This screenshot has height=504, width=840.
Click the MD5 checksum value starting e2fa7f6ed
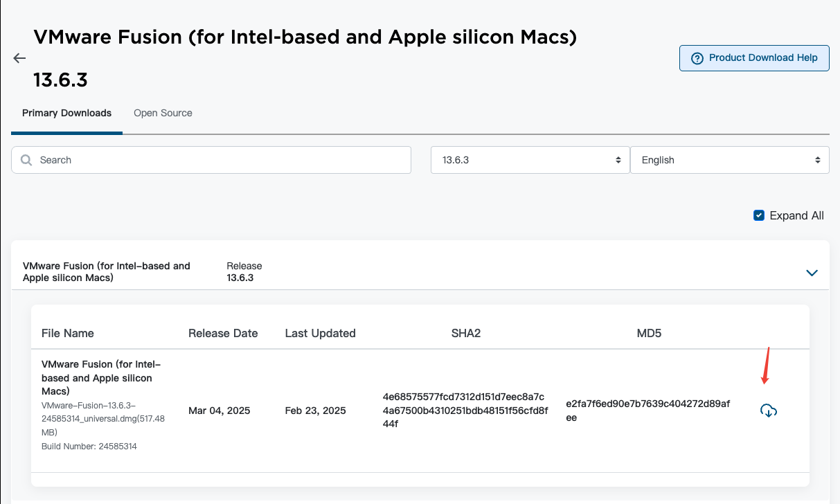tap(648, 411)
